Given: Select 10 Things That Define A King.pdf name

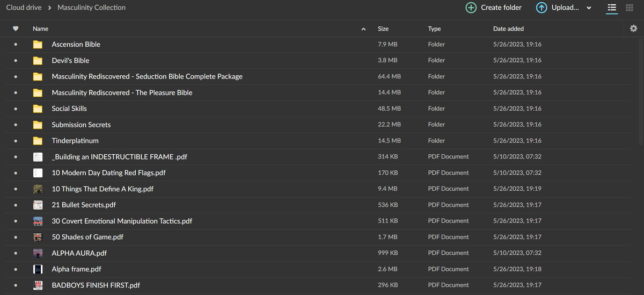Looking at the screenshot, I should click(x=103, y=189).
